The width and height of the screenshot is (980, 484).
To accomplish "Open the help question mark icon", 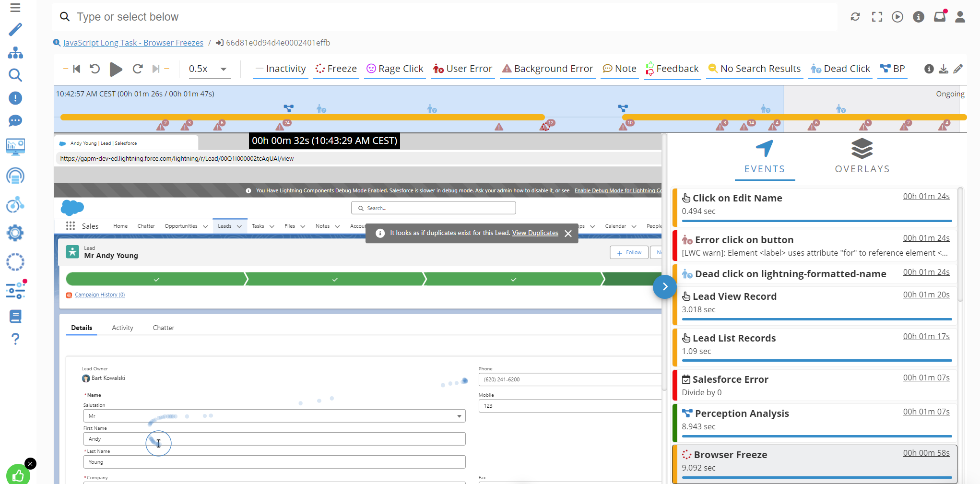I will [15, 339].
